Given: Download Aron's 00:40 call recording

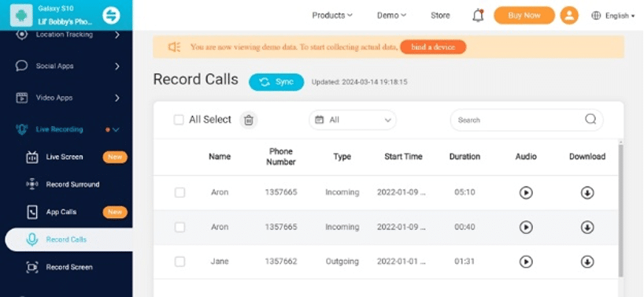Looking at the screenshot, I should tap(587, 227).
